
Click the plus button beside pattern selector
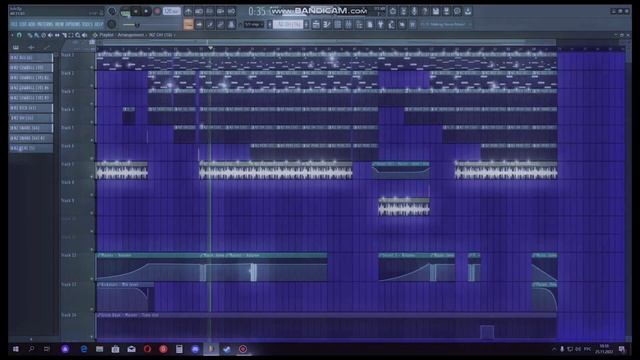306,25
